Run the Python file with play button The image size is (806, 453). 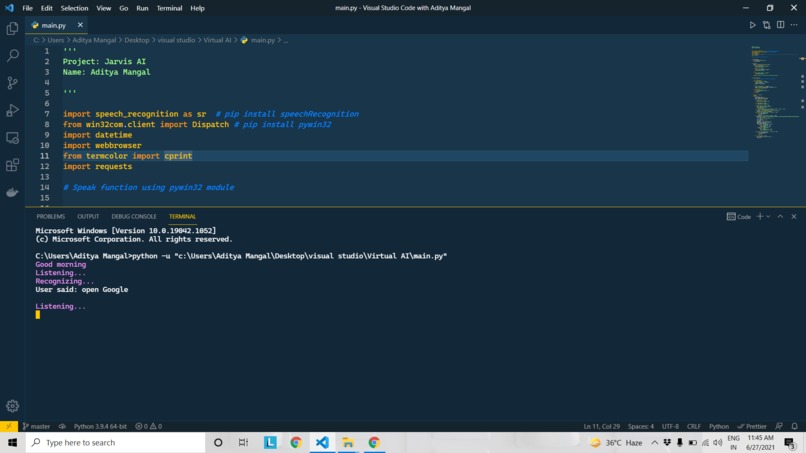coord(753,25)
